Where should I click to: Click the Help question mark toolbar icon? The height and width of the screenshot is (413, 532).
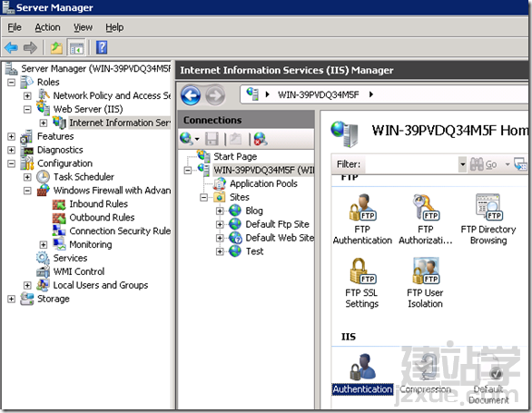point(102,47)
